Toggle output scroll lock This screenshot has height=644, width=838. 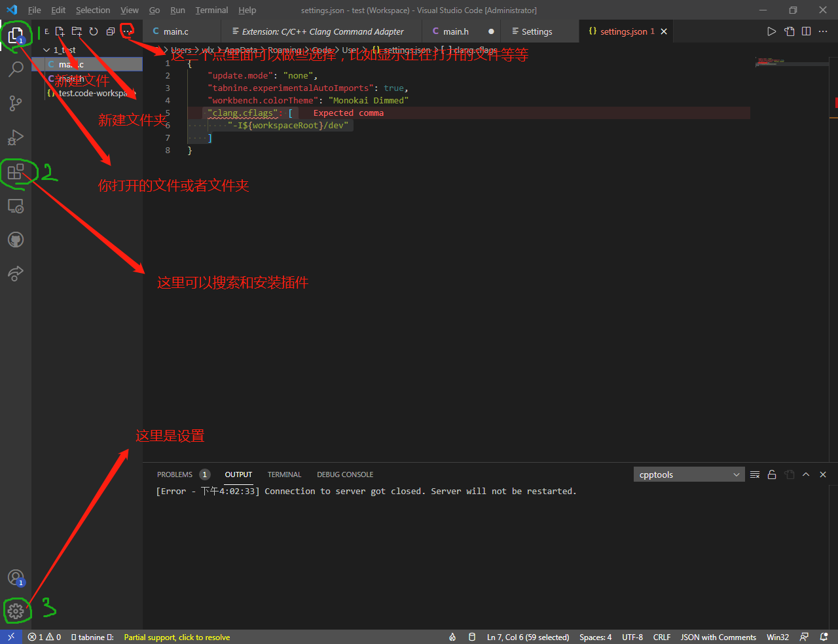tap(772, 474)
